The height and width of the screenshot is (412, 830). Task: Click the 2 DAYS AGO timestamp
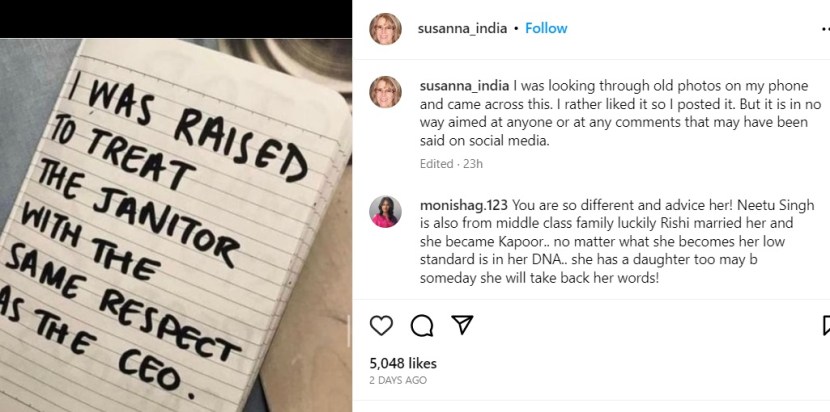click(398, 381)
